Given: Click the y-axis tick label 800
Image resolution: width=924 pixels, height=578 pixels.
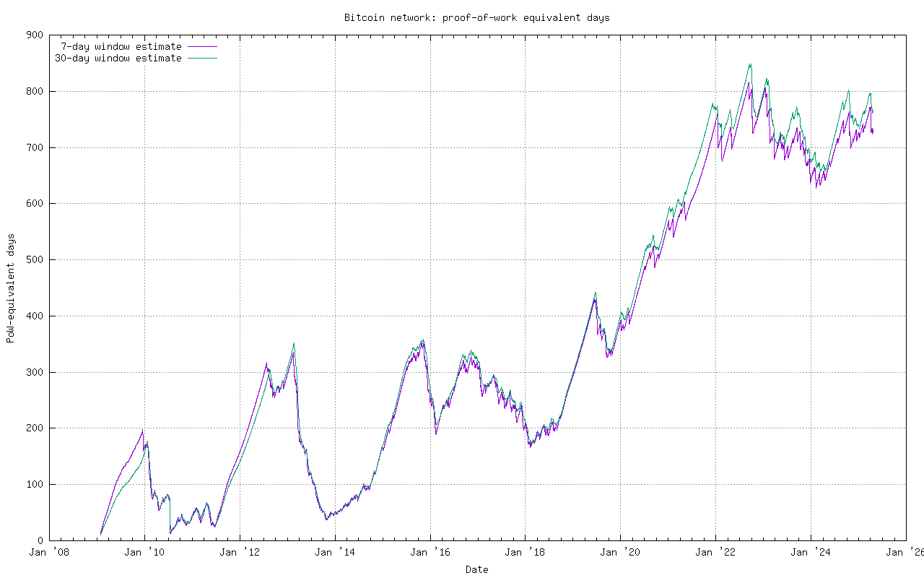Looking at the screenshot, I should (35, 91).
